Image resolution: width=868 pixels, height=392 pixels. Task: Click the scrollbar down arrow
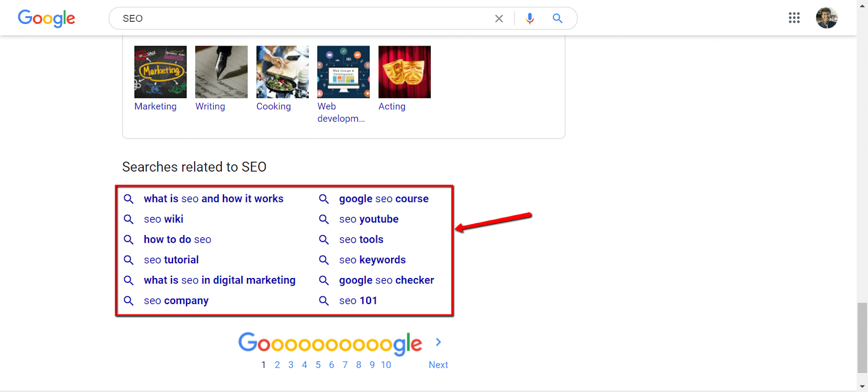click(x=863, y=387)
